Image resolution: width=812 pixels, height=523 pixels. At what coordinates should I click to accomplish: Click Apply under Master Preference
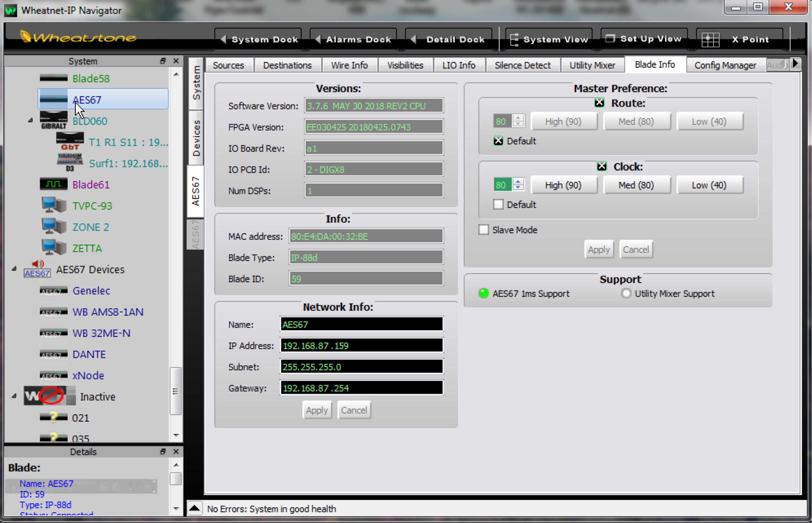pyautogui.click(x=599, y=249)
